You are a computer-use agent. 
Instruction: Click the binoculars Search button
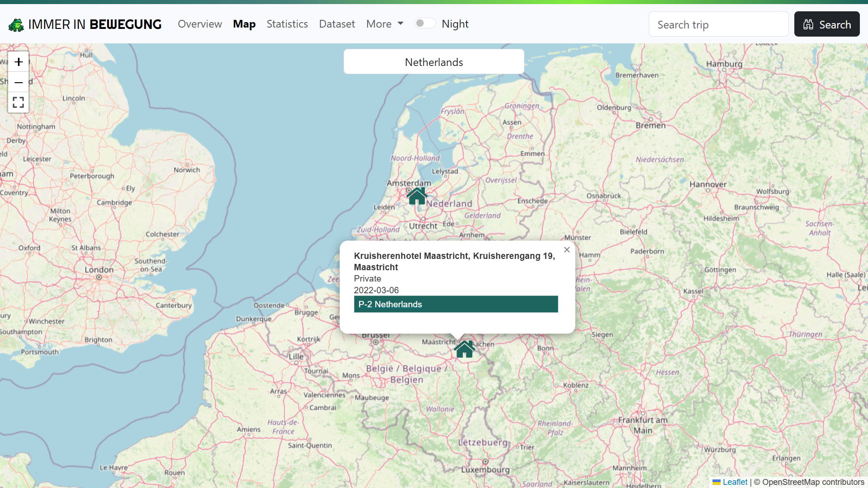[x=827, y=24]
